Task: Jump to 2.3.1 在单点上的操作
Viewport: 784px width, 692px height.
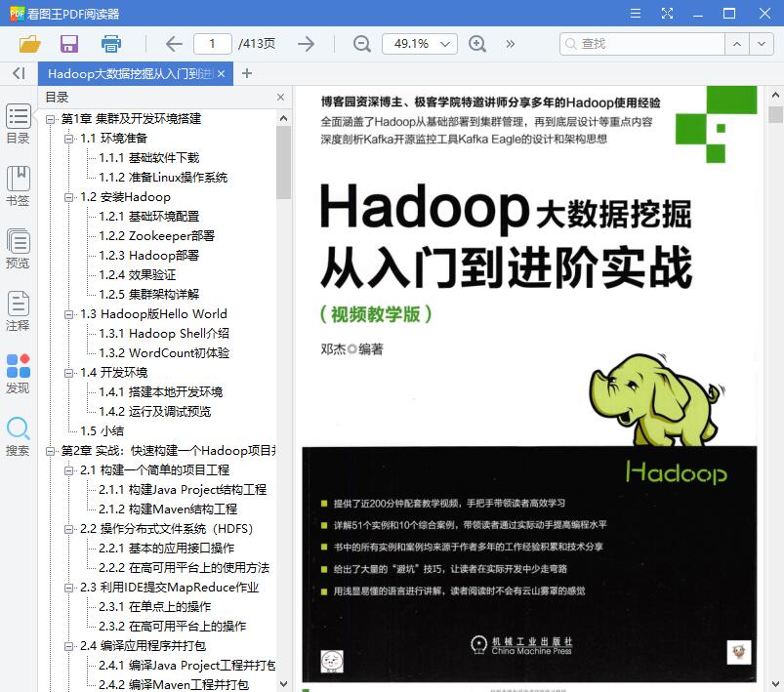Action: point(155,606)
